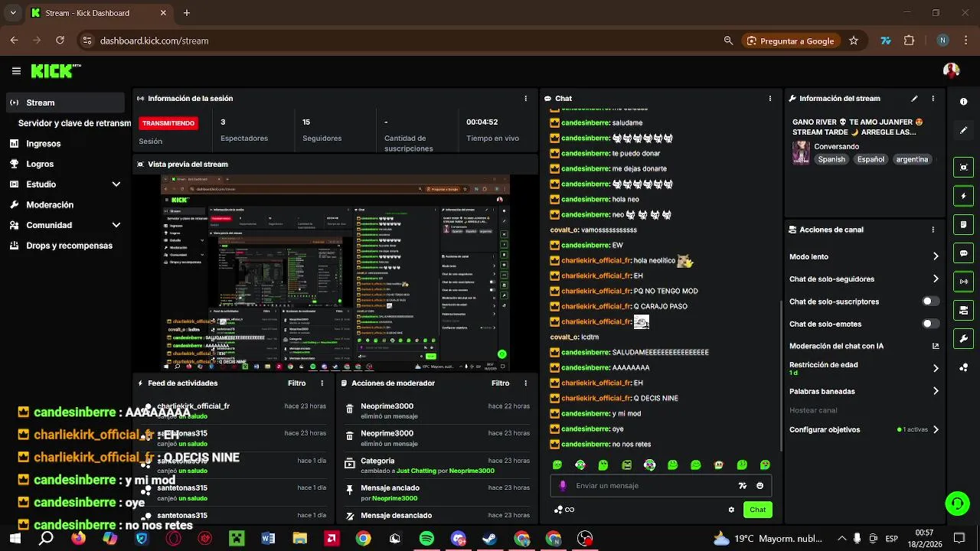Image resolution: width=980 pixels, height=551 pixels.
Task: Bookmark this page with star icon
Action: tap(854, 41)
